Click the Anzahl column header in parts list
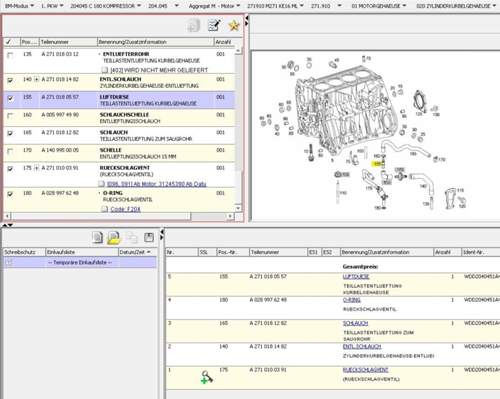500x399 pixels. (224, 42)
